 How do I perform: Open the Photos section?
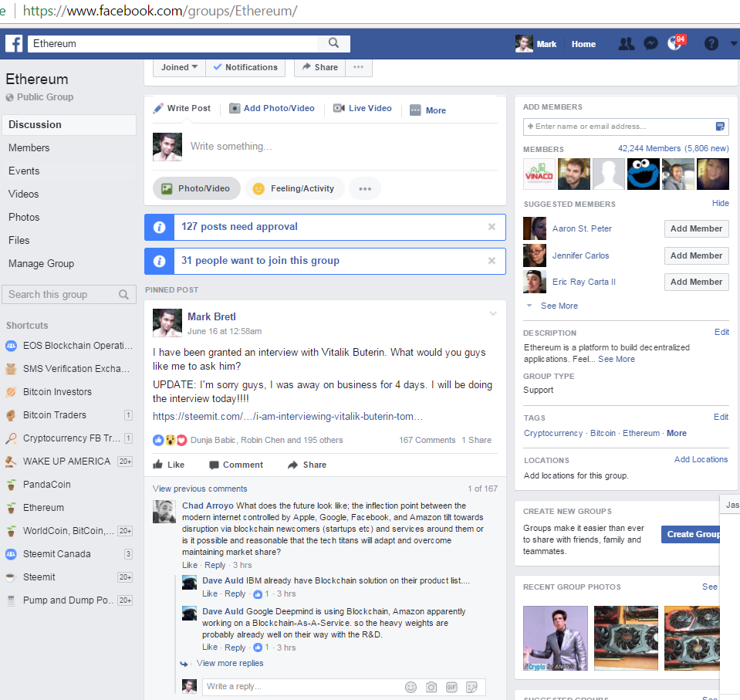click(69, 217)
